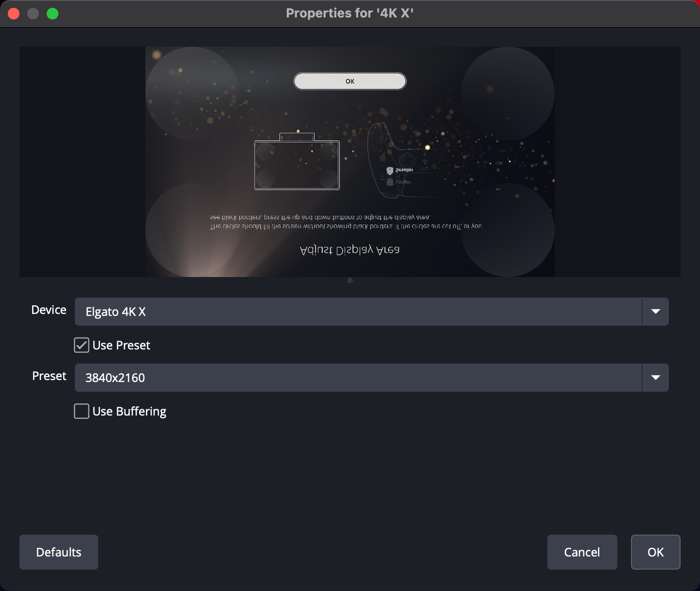Screen dimensions: 700x591
Task: Expand the Device dropdown arrow
Action: 655,312
